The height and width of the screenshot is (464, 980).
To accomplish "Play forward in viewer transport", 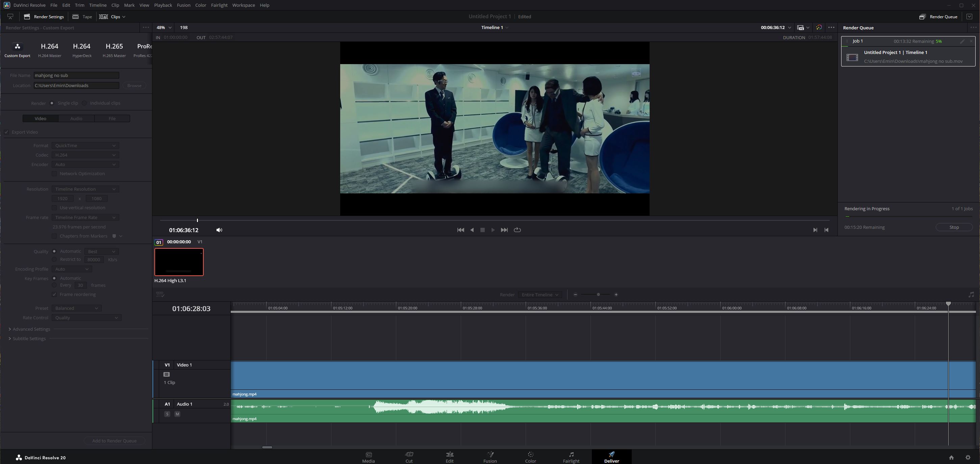I will (493, 230).
